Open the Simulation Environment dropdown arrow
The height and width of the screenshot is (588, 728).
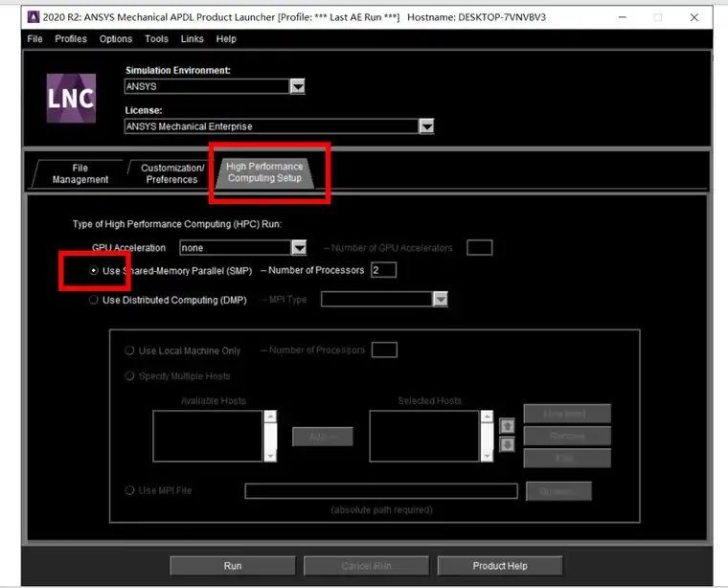point(297,86)
